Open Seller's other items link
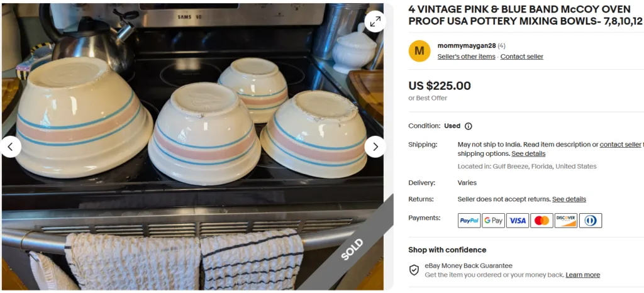 [466, 57]
